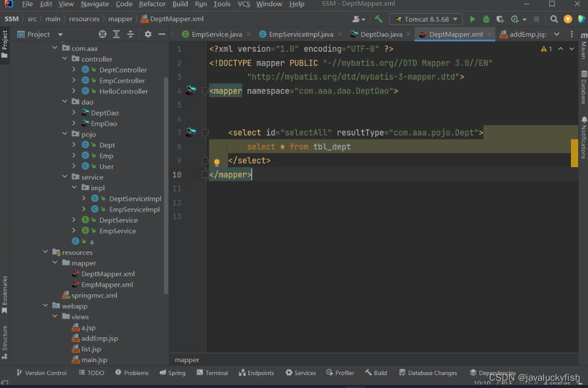Run the Tomcat configuration with the green play icon
Screen dimensions: 588x388
(472, 19)
